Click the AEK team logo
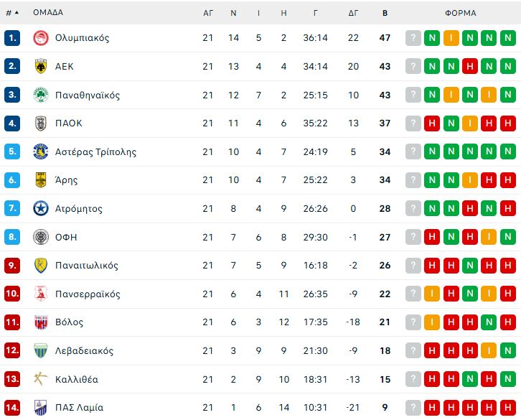 coord(41,66)
